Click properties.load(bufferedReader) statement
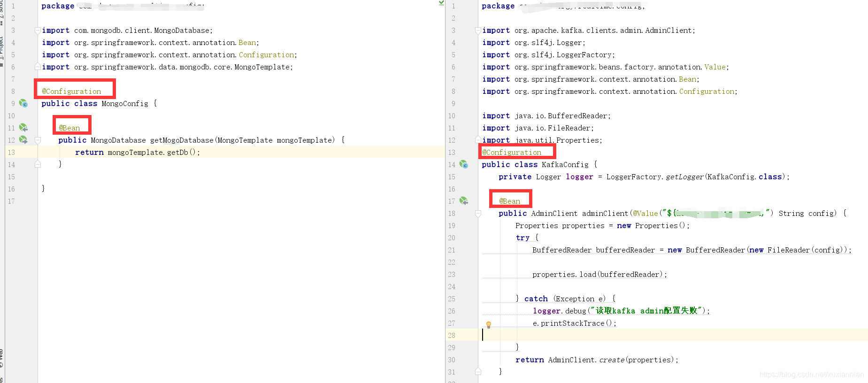 pyautogui.click(x=599, y=275)
